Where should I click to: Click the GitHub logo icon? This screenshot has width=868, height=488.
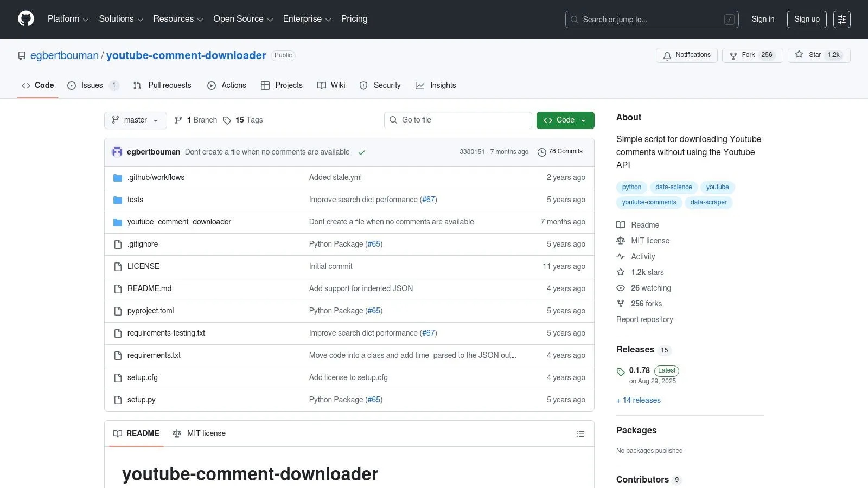pyautogui.click(x=26, y=19)
